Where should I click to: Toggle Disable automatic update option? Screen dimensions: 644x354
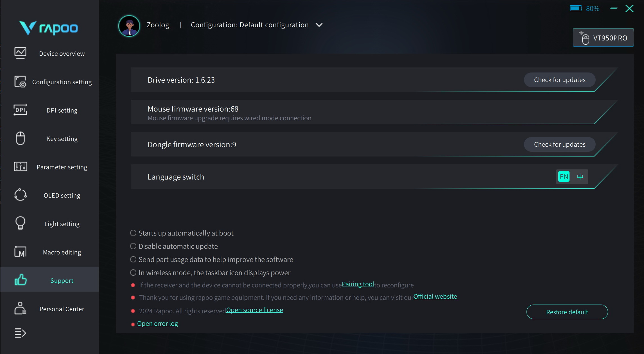(x=133, y=246)
